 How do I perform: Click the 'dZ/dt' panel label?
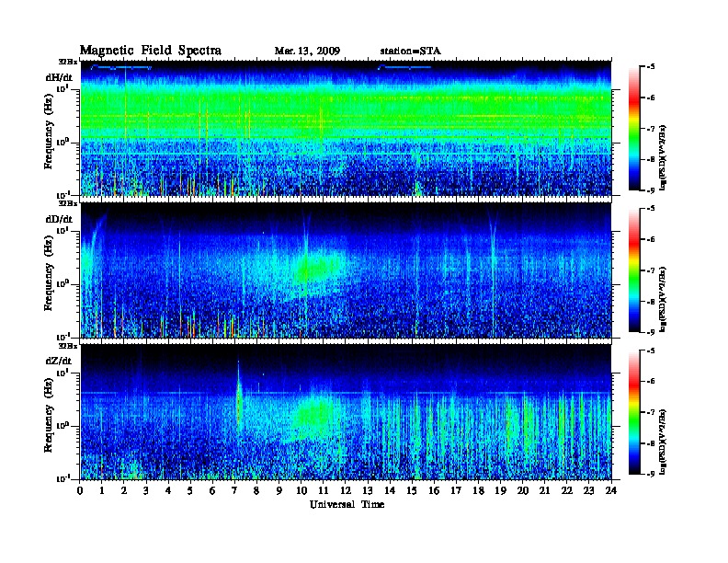click(x=59, y=361)
